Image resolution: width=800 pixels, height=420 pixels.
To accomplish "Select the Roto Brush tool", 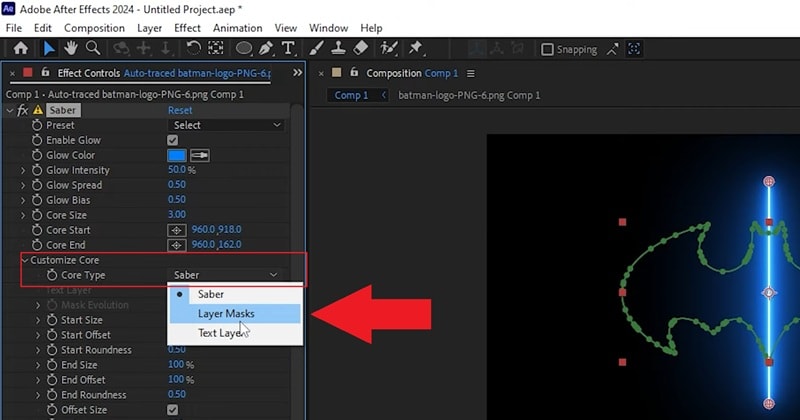I will [x=389, y=48].
